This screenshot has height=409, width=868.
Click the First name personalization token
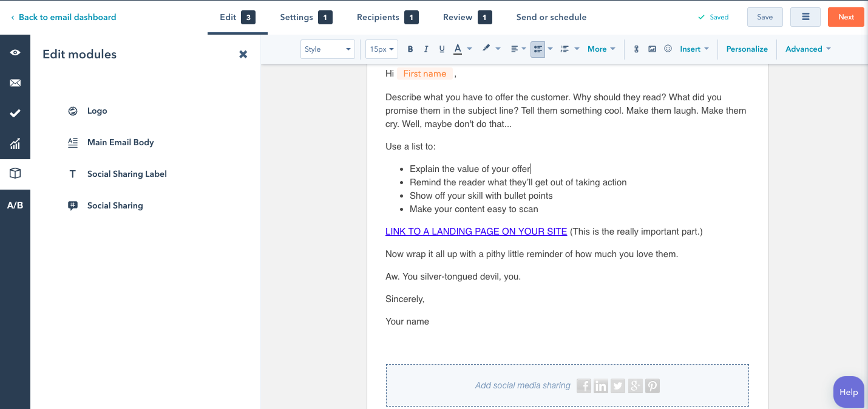click(x=425, y=74)
